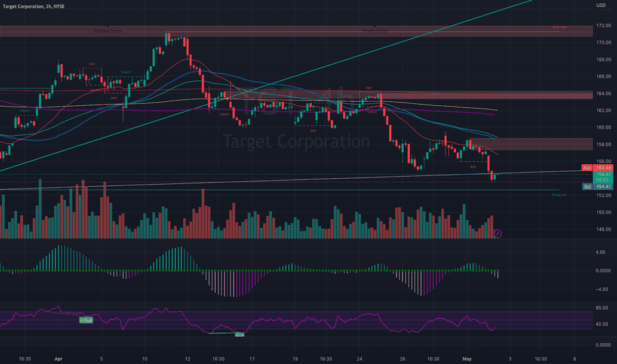Viewport: 617px width, 364px height.
Task: Select the teal horizontal line above Strong Low
Action: 279,190
